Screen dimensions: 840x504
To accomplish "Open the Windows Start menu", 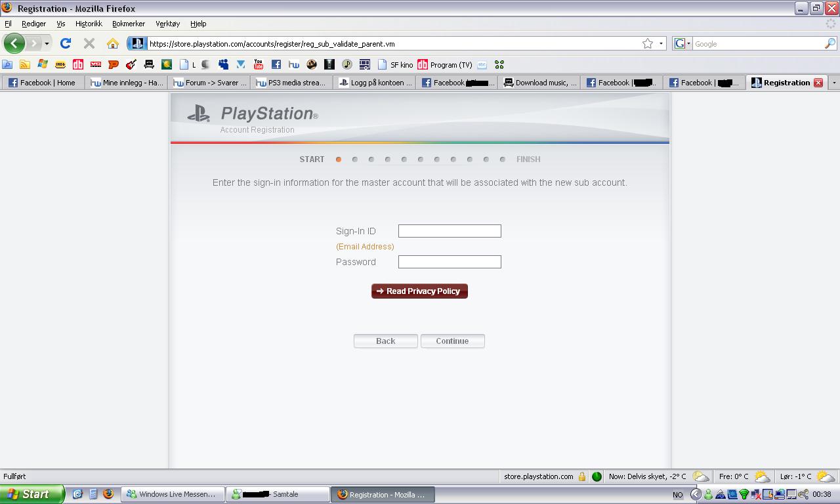I will [x=32, y=494].
